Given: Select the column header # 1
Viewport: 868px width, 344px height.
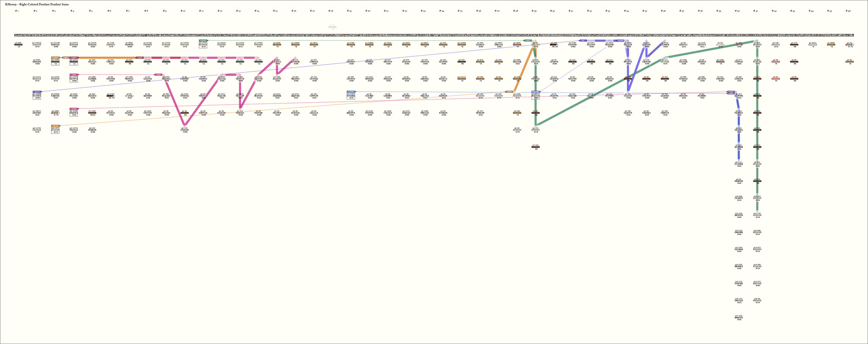Looking at the screenshot, I should click(17, 11).
